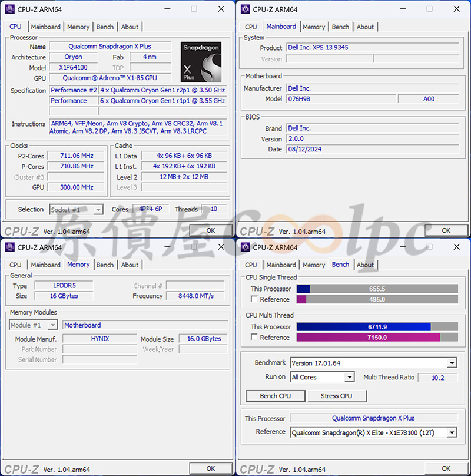Click the single-thread Reference 495.0 bar

377,299
